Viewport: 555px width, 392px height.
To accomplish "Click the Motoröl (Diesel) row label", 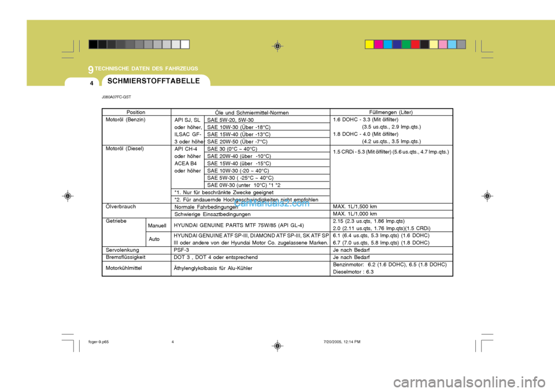I will tap(125, 149).
